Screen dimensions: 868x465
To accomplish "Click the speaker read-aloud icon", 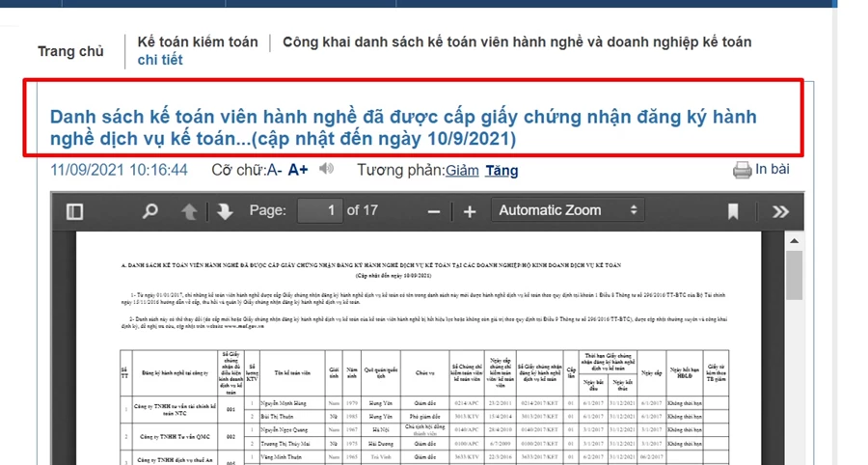I will (327, 168).
